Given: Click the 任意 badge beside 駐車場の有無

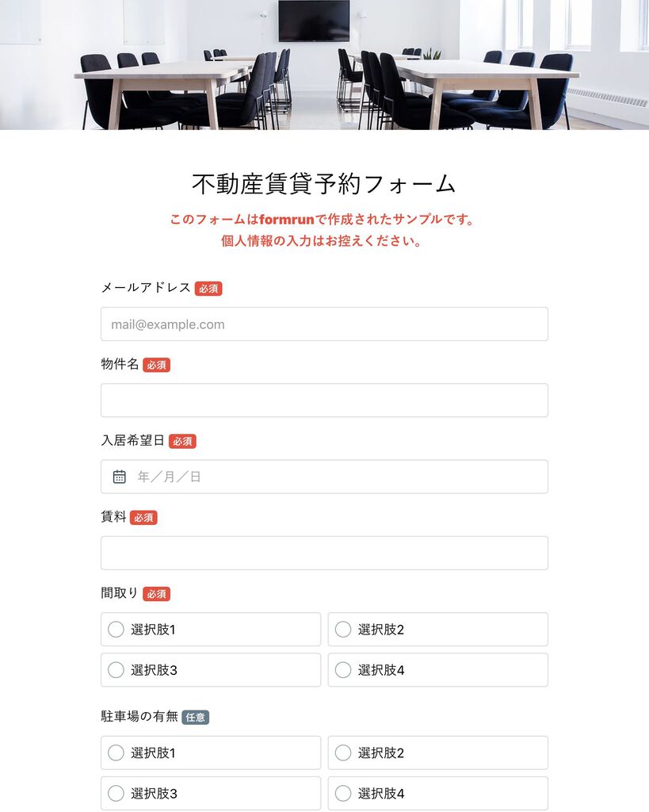Looking at the screenshot, I should click(195, 717).
